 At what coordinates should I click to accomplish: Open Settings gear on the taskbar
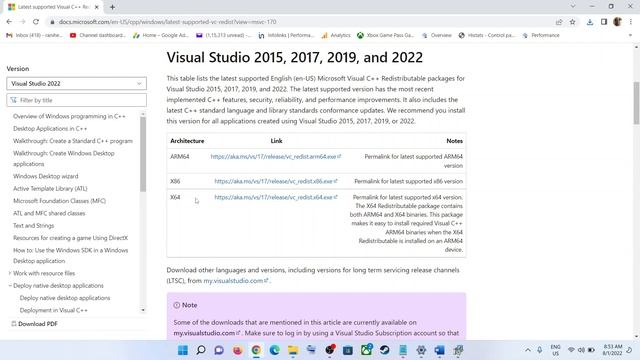(x=421, y=350)
